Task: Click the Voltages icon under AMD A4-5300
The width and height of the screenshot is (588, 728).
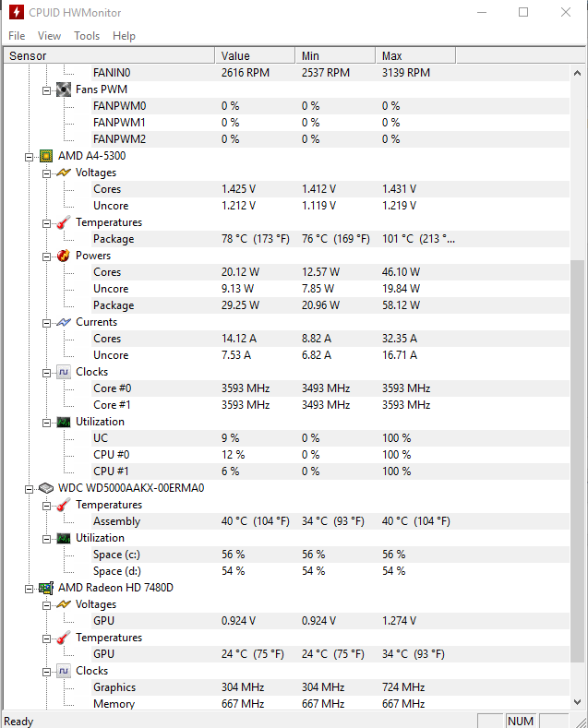Action: [64, 173]
